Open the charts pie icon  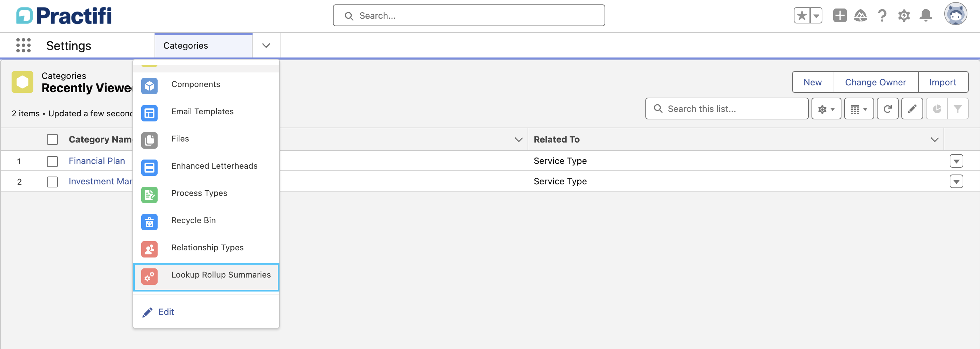(936, 109)
